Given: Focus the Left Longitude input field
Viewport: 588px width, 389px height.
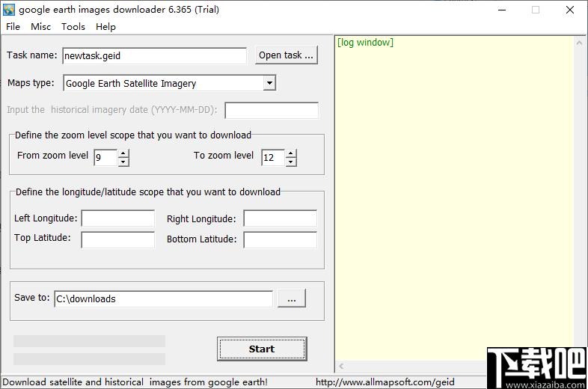Looking at the screenshot, I should pyautogui.click(x=117, y=218).
